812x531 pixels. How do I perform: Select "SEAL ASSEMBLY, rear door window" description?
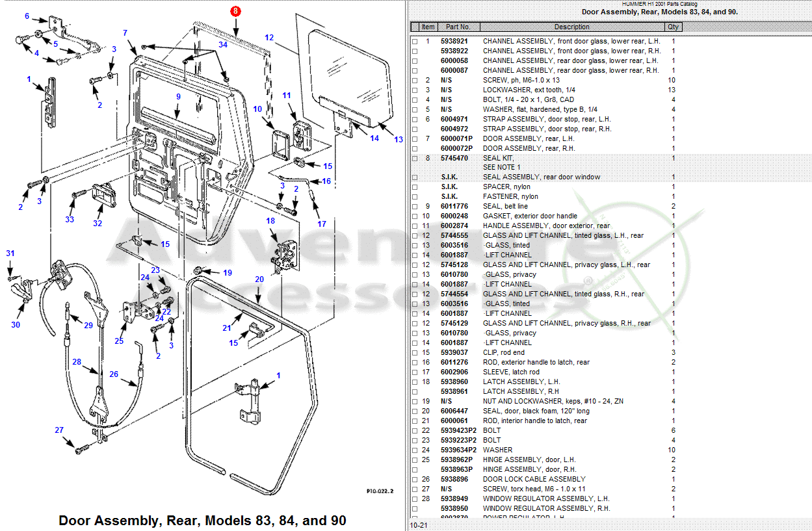pos(542,177)
